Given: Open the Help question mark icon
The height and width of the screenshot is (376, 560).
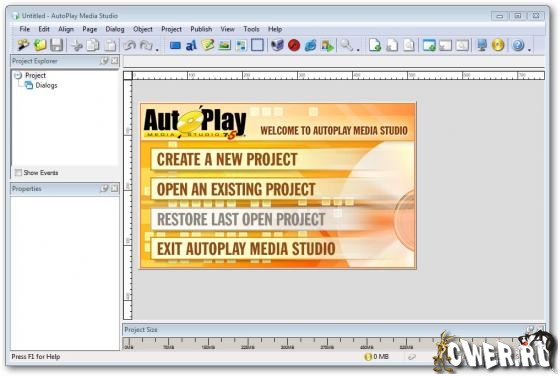Looking at the screenshot, I should point(518,45).
